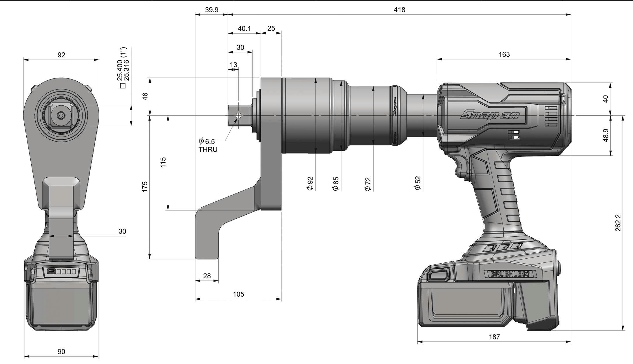Click the 90 width dimension at bottom left

[x=61, y=352]
